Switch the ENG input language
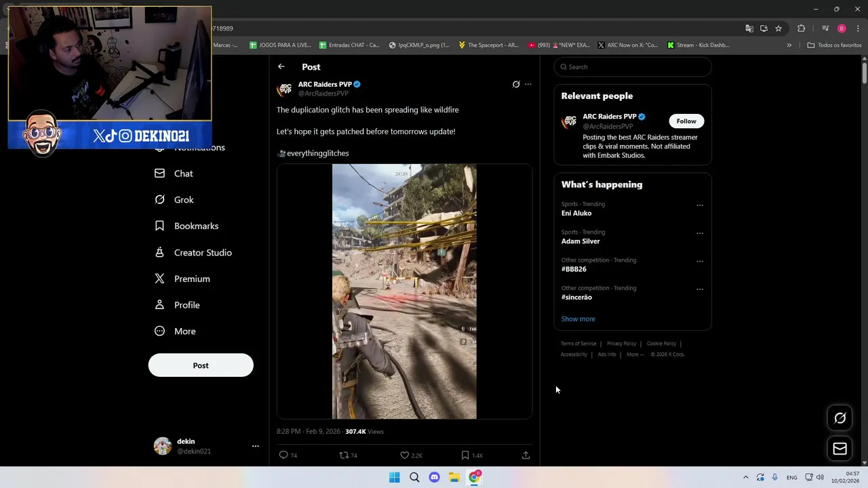Viewport: 868px width, 488px height. (792, 478)
